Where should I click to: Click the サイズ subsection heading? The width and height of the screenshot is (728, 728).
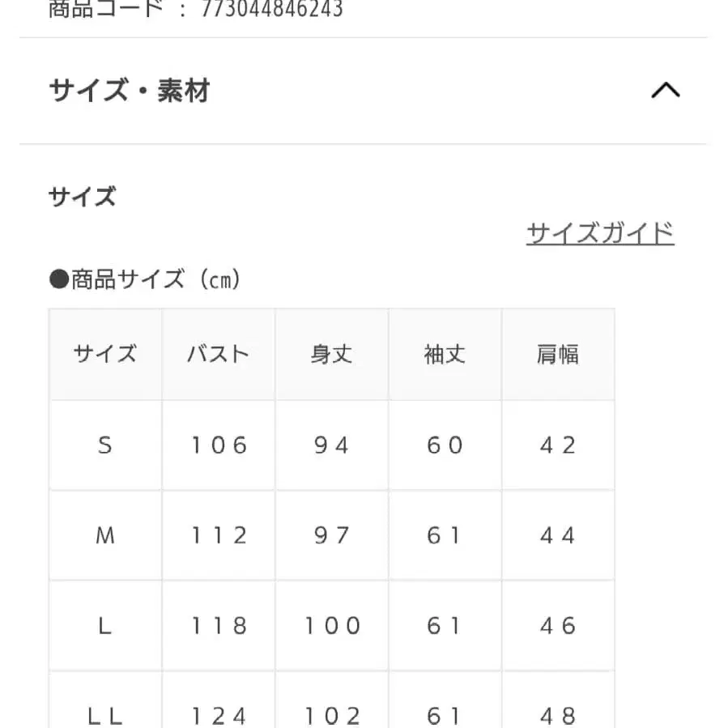[x=81, y=196]
